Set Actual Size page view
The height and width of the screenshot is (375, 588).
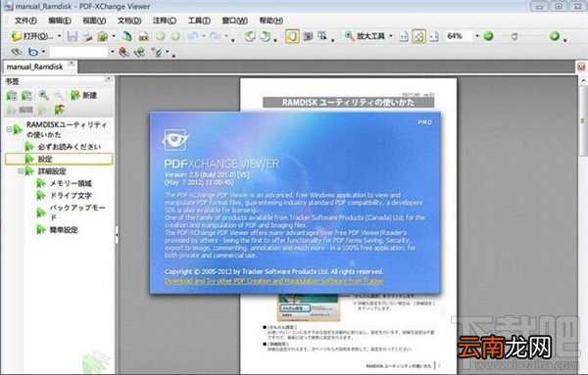pyautogui.click(x=404, y=36)
